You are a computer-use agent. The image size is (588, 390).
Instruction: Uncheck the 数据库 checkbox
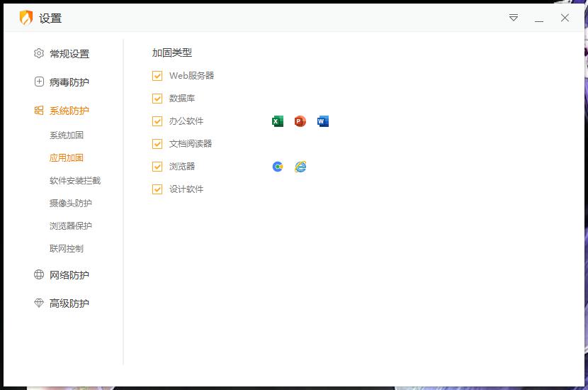(157, 99)
